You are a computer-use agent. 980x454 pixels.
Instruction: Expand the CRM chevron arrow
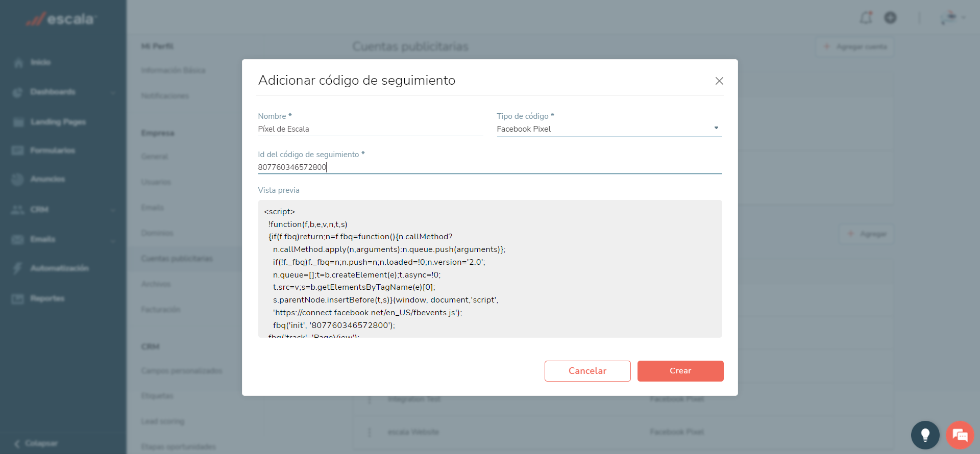point(113,210)
